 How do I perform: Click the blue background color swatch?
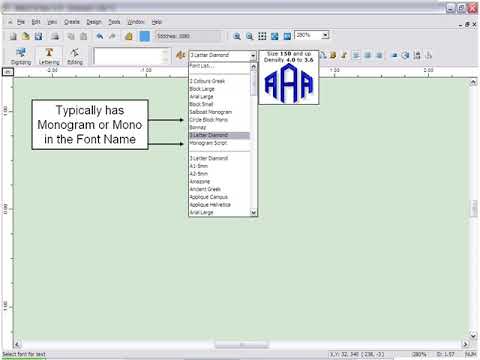pos(145,36)
